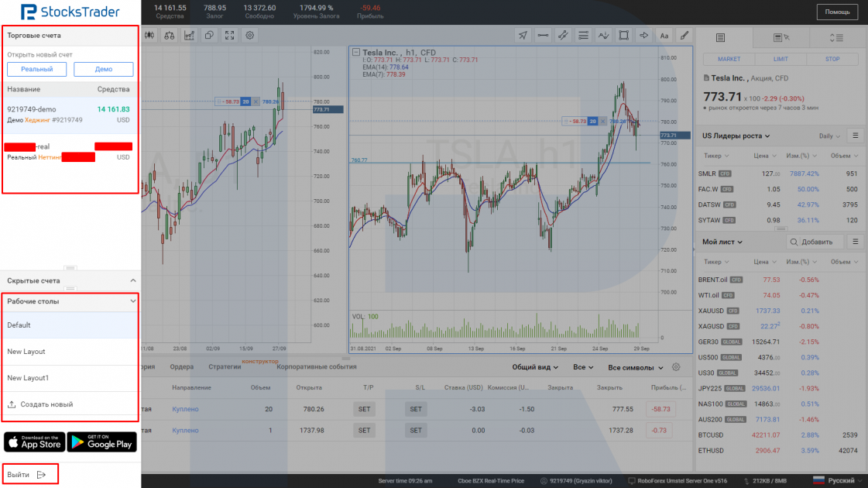Close position with -58.73 profit
Viewport: 868px width, 488px height.
coord(660,409)
